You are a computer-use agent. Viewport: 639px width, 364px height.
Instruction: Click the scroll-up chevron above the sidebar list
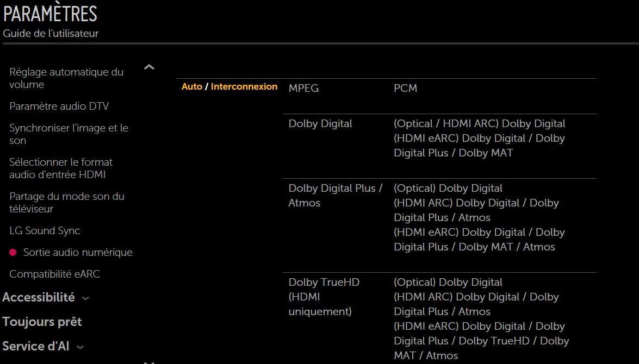(149, 67)
